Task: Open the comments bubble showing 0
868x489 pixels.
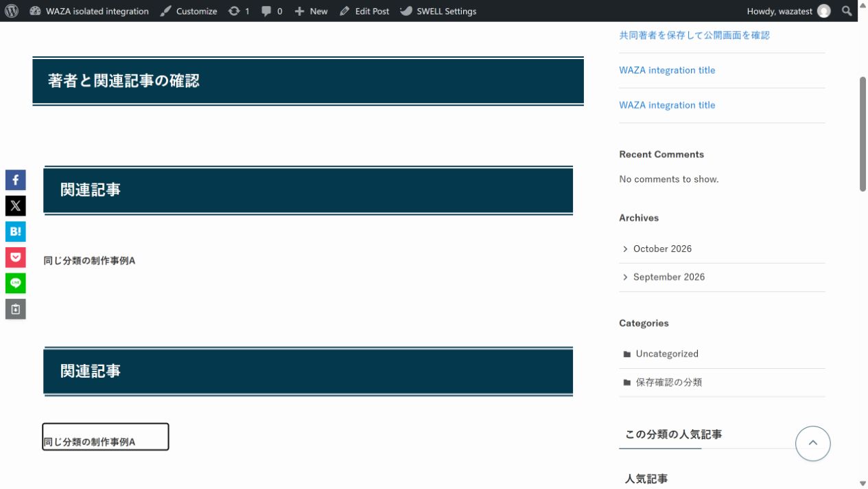Action: click(272, 11)
